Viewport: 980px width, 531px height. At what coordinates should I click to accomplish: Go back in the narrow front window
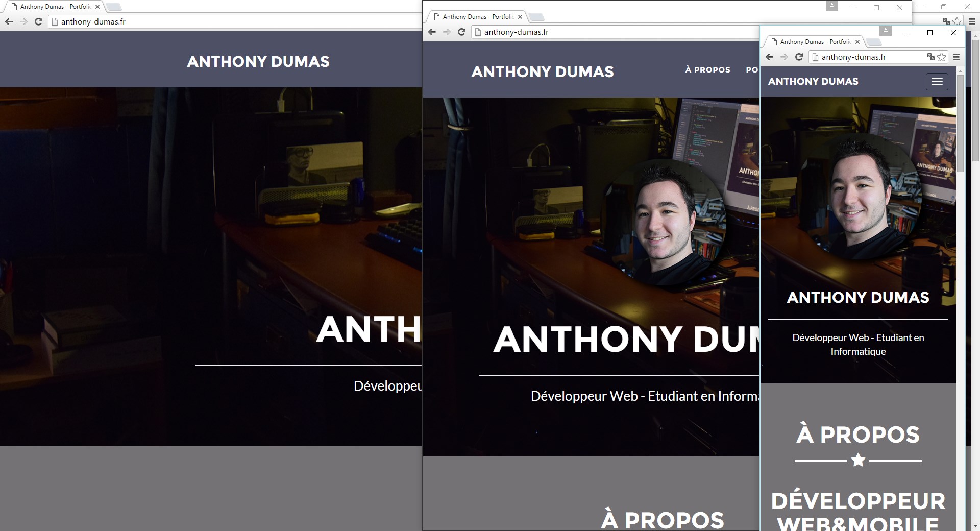[x=769, y=57]
